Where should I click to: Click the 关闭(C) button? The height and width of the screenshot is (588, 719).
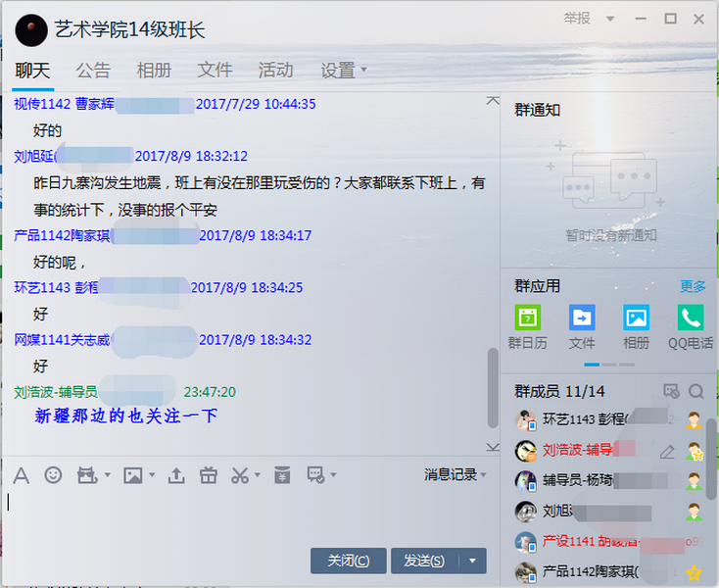[349, 561]
